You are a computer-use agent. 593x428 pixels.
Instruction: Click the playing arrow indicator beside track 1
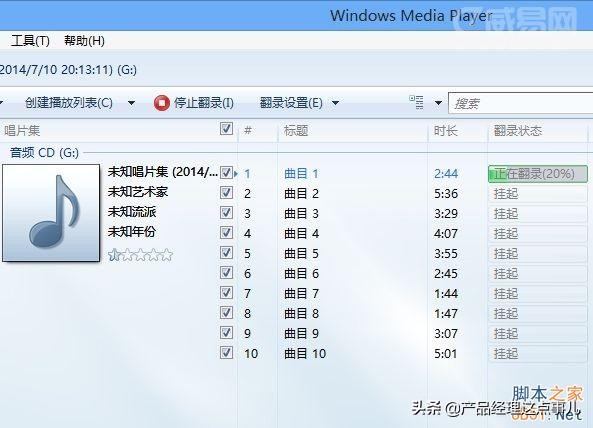click(x=236, y=174)
